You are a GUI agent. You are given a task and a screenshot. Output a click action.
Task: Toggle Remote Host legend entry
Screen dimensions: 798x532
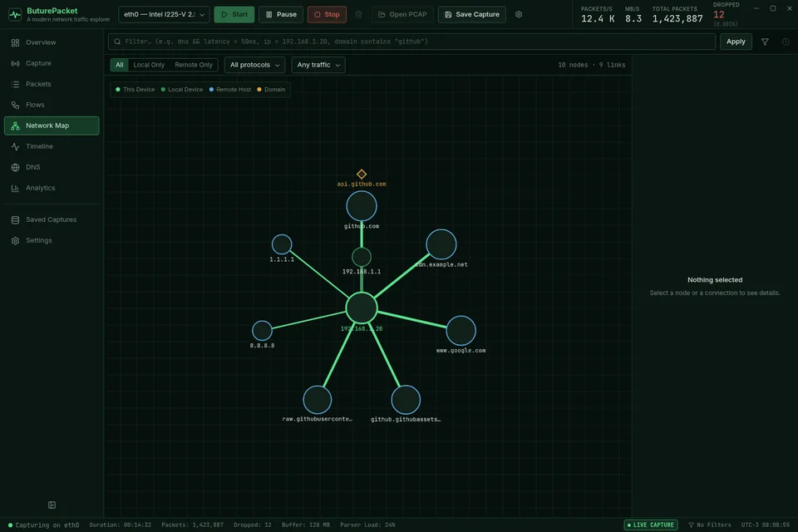[230, 90]
